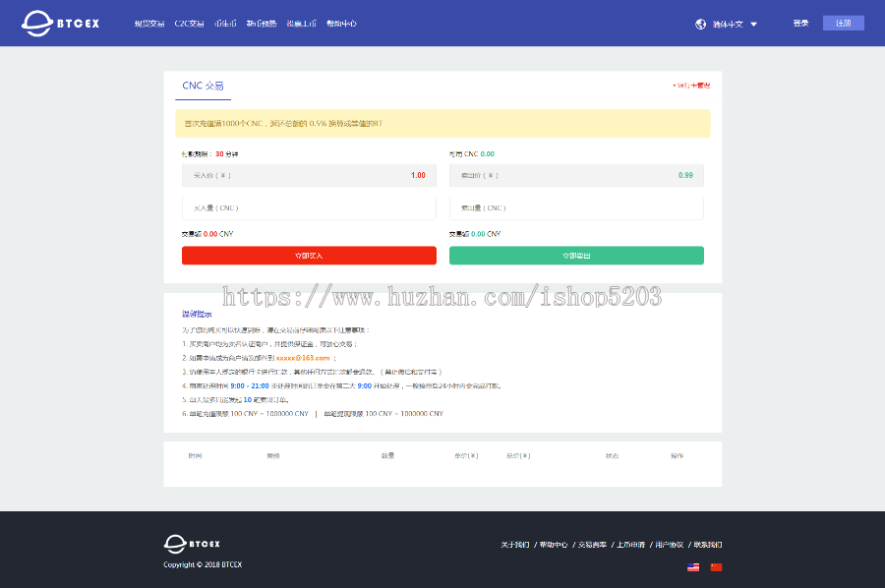Image resolution: width=885 pixels, height=588 pixels.
Task: Open the fourth header menu item, left of 投票上币
Action: (262, 24)
